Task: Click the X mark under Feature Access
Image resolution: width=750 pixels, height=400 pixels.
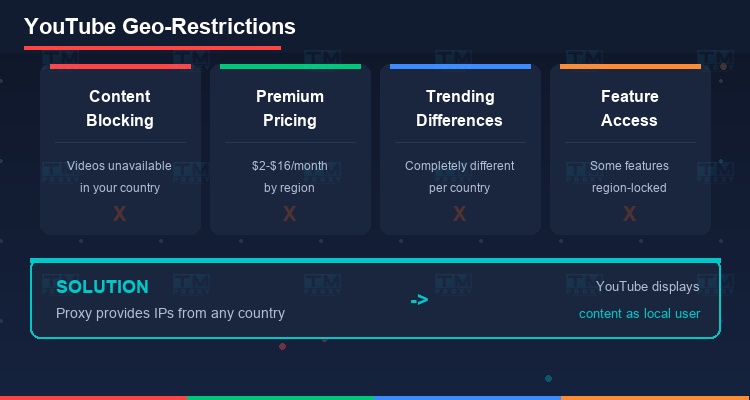Action: [x=629, y=213]
